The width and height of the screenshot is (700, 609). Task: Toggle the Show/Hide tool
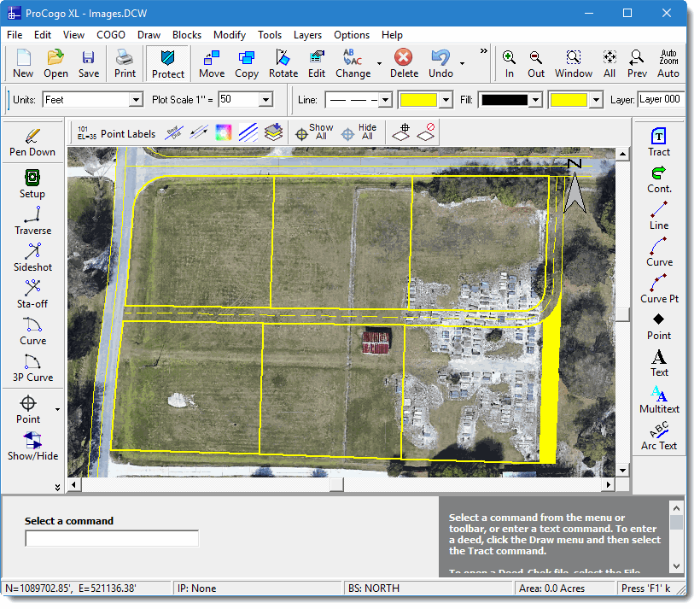[x=32, y=446]
